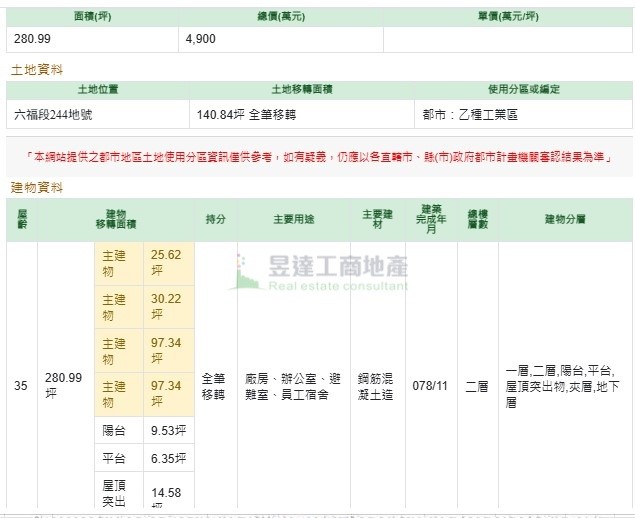Click the 建物資料 section heading
The width and height of the screenshot is (635, 518).
click(x=37, y=187)
